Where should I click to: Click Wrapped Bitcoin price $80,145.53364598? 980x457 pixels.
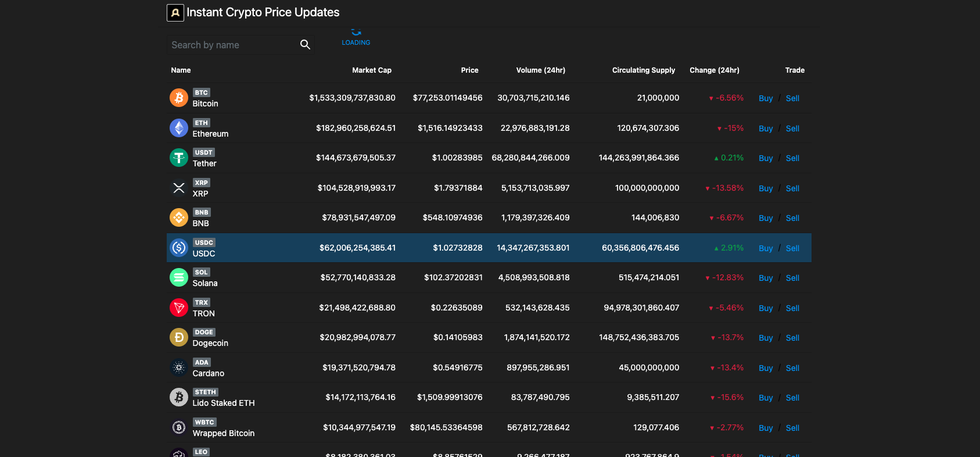[446, 427]
